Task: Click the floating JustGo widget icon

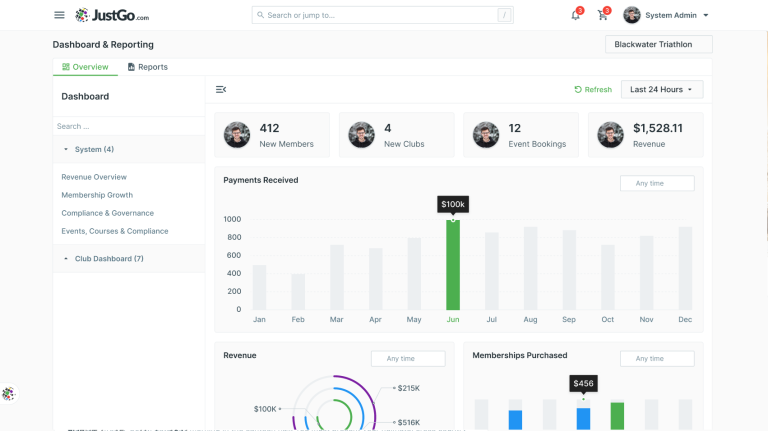Action: [9, 393]
